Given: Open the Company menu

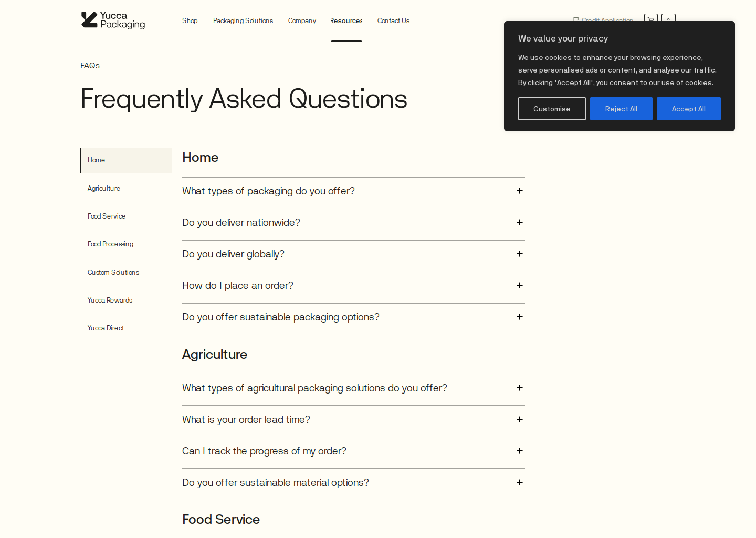Looking at the screenshot, I should coord(302,20).
